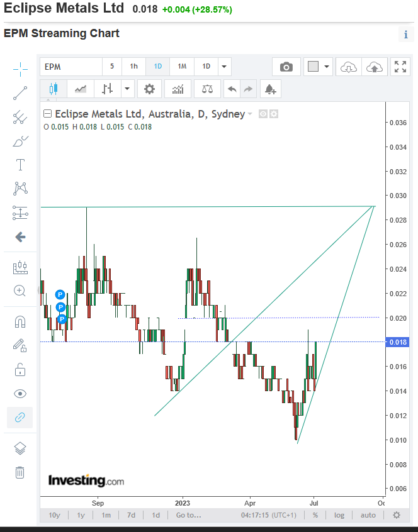Open the price range measure tool
This screenshot has height=532, width=418.
coord(20,267)
